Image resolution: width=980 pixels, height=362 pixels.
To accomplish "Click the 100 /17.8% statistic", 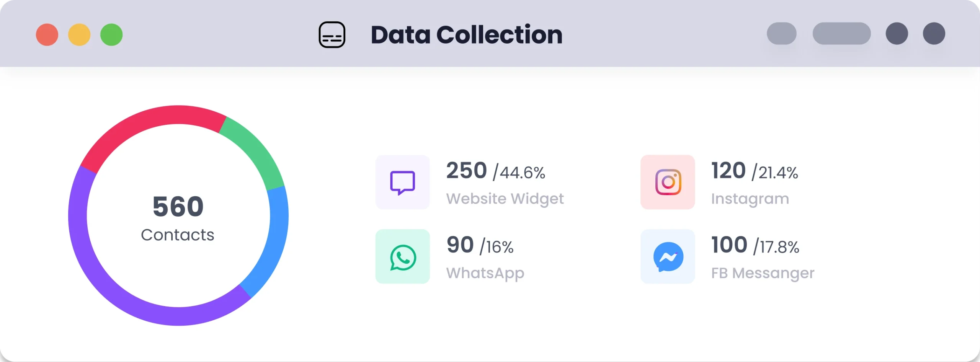I will [x=755, y=245].
